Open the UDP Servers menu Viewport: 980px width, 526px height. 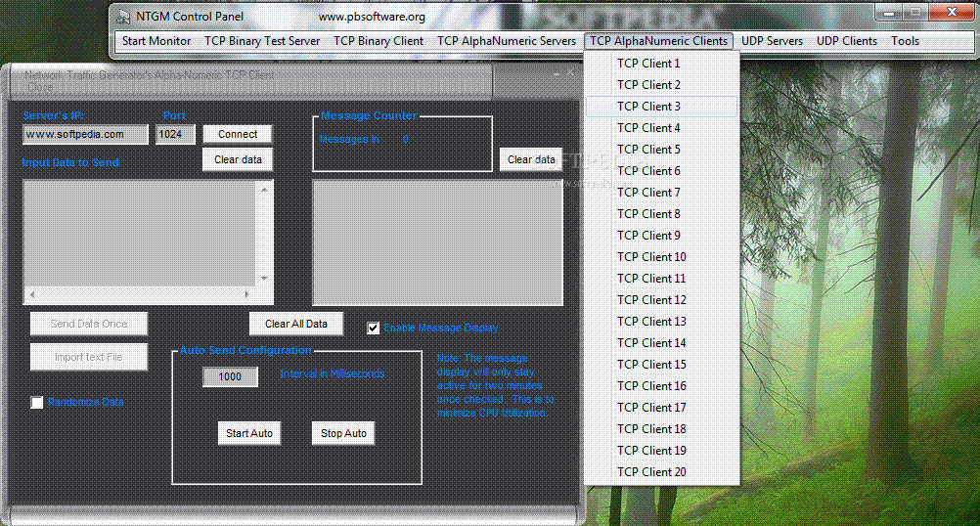pyautogui.click(x=772, y=41)
